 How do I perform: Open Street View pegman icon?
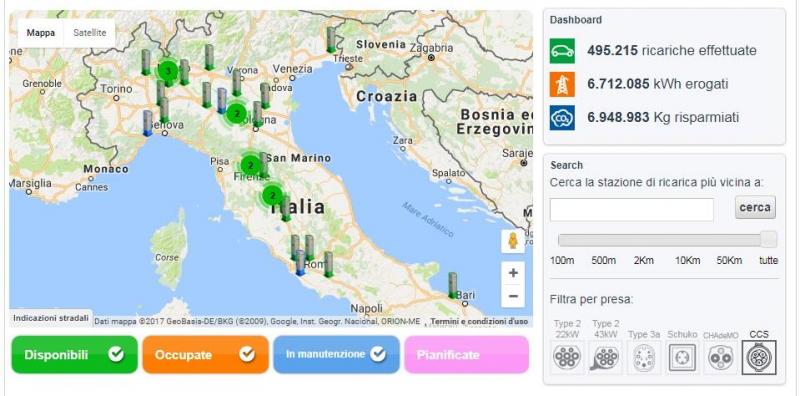pyautogui.click(x=513, y=241)
